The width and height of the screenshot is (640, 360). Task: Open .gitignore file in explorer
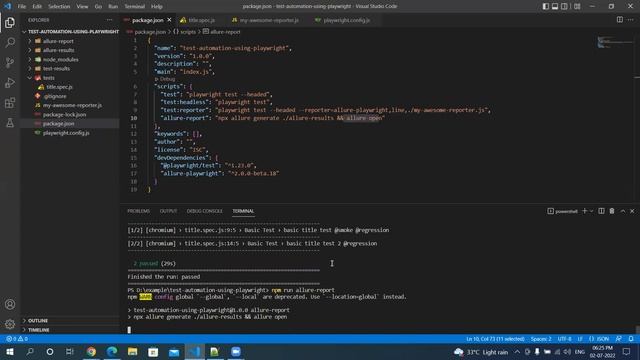click(55, 96)
